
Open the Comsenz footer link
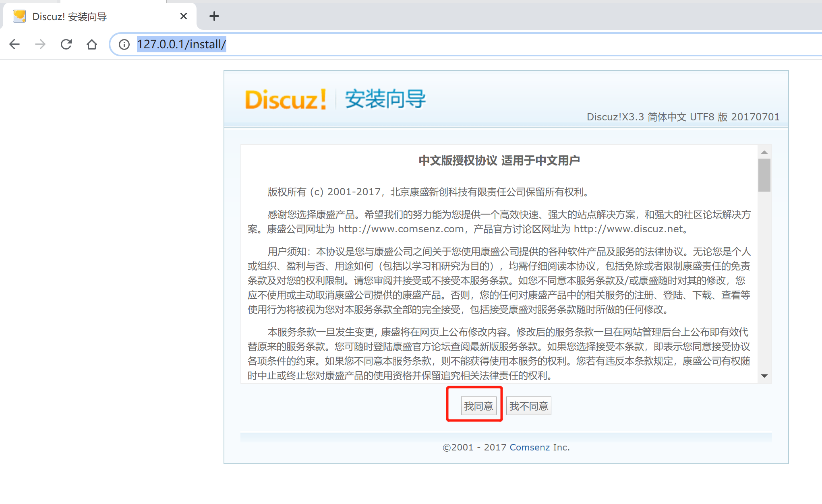(x=529, y=447)
